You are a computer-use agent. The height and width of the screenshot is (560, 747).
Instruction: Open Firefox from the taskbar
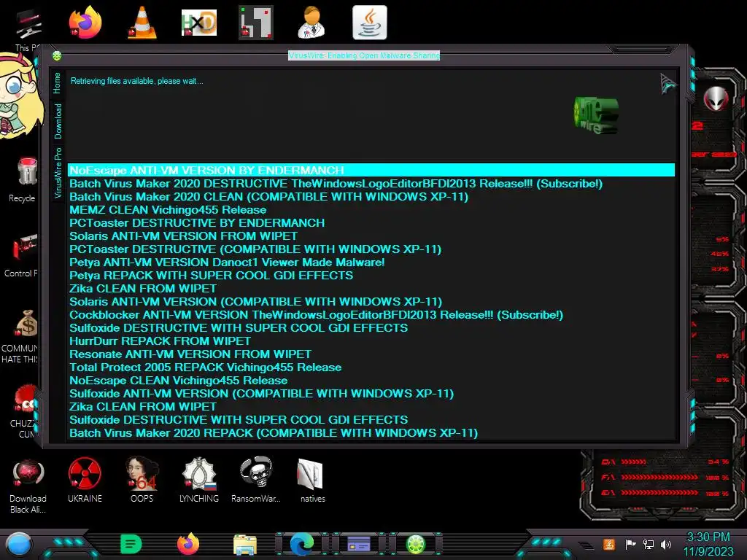[x=188, y=544]
